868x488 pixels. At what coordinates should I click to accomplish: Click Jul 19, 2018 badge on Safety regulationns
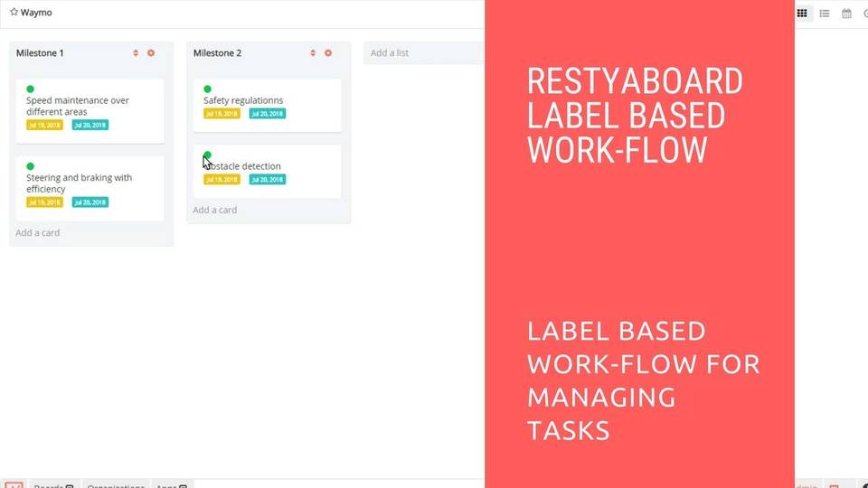click(x=222, y=114)
